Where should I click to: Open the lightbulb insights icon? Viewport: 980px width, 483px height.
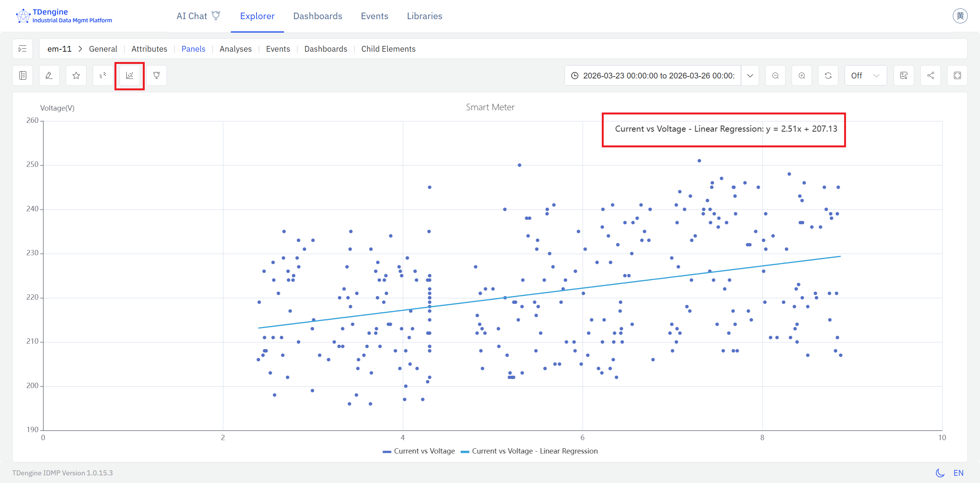point(156,75)
